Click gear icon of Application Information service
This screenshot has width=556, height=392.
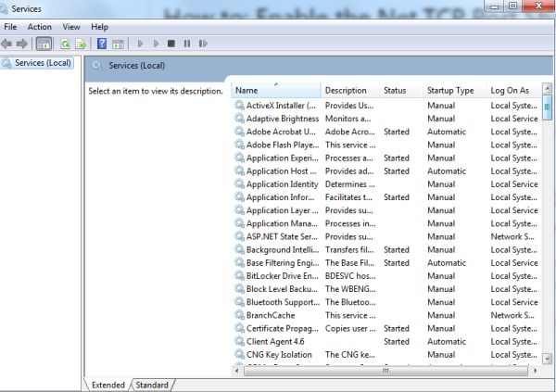point(240,196)
